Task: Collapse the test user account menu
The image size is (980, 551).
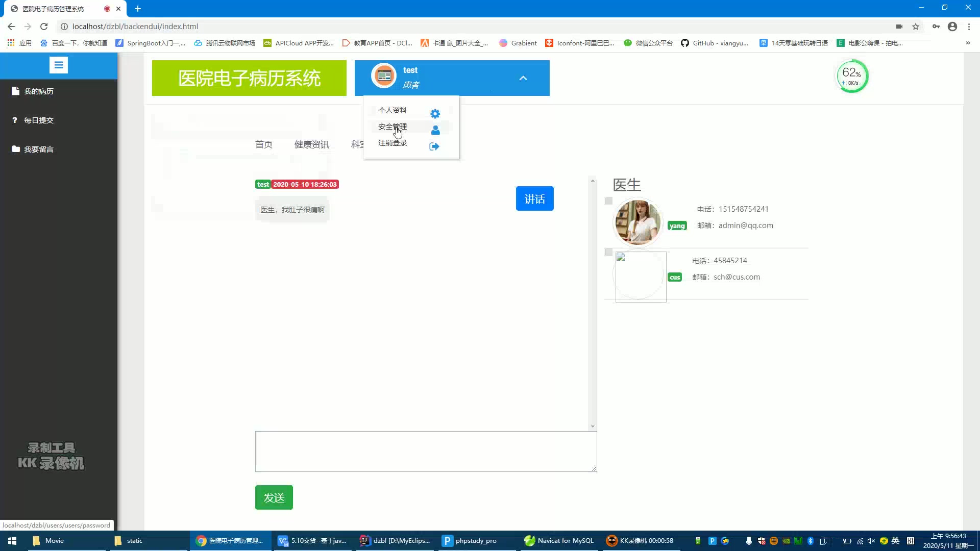Action: tap(523, 78)
